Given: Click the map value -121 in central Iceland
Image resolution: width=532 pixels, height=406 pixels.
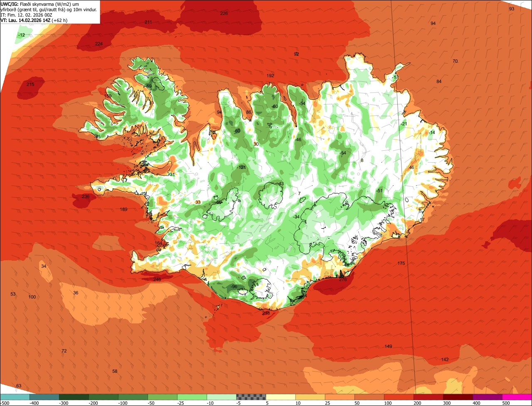Looking at the screenshot, I should point(241,167).
